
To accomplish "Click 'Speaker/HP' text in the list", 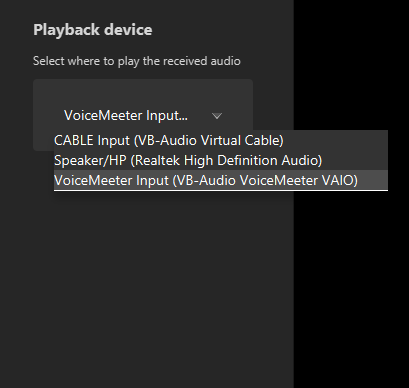I will tap(90, 161).
